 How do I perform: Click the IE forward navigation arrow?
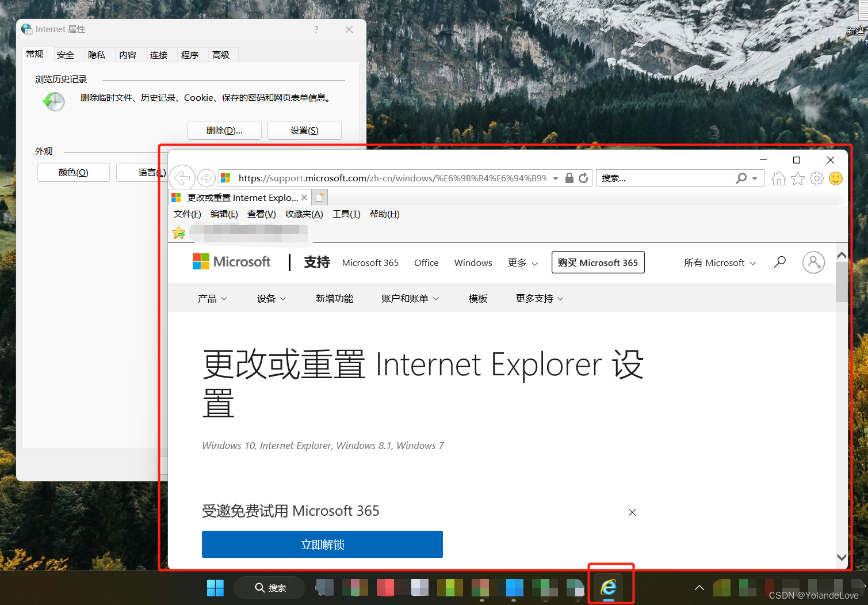[207, 178]
